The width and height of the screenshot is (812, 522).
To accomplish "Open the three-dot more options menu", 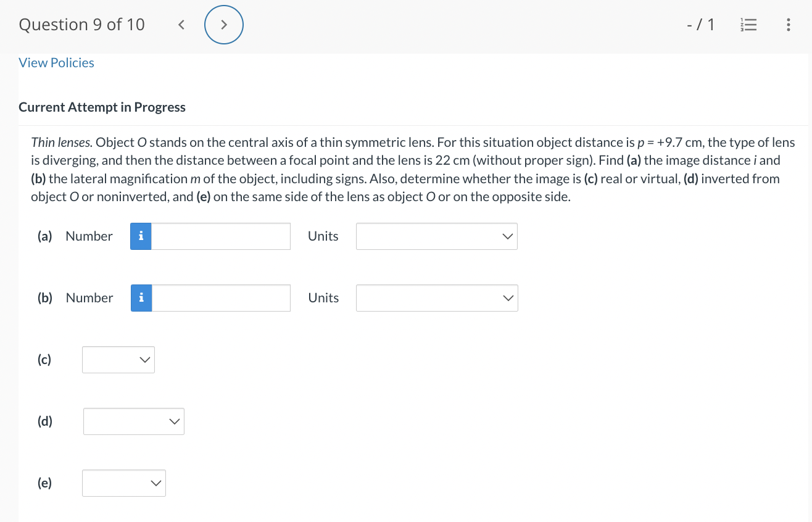I will [x=788, y=25].
